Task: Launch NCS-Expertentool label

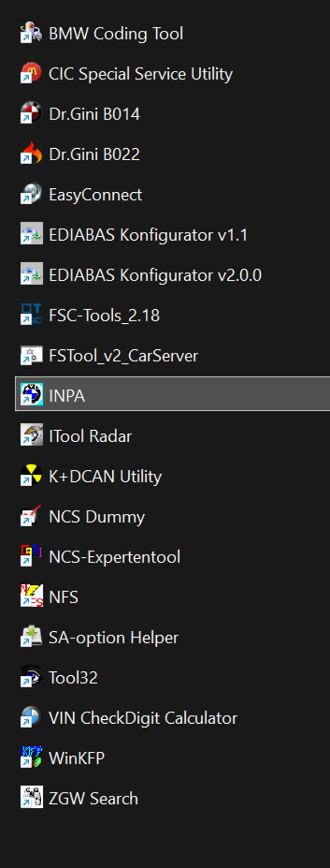Action: [115, 557]
